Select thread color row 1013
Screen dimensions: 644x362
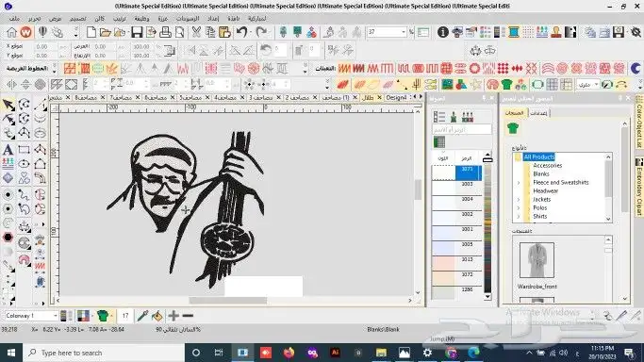click(456, 263)
